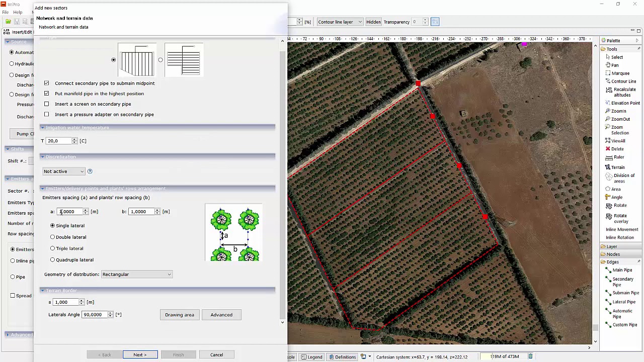Screen dimensions: 644x362
Task: Open the File menu
Action: pyautogui.click(x=5, y=12)
